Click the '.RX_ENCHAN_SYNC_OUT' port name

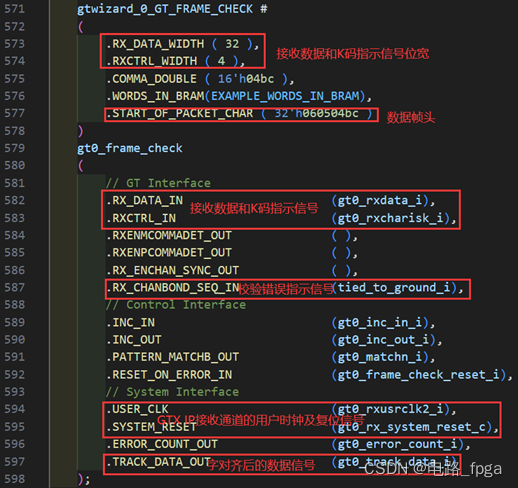(x=173, y=270)
